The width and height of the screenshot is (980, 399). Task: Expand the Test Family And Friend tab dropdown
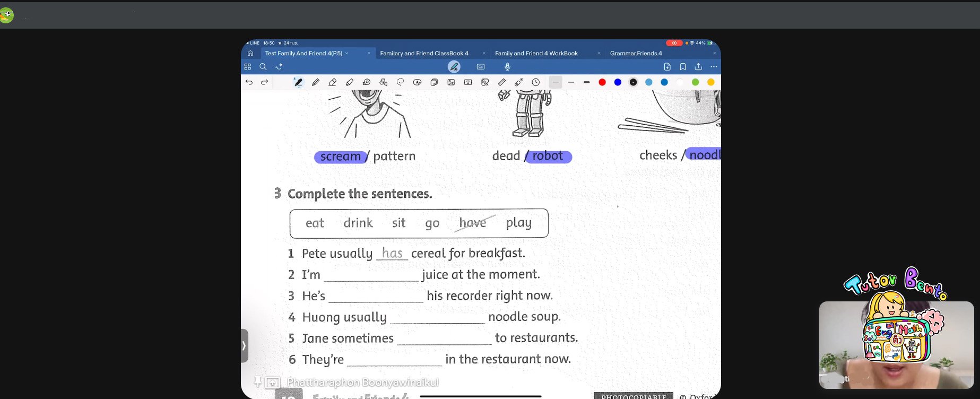(347, 53)
